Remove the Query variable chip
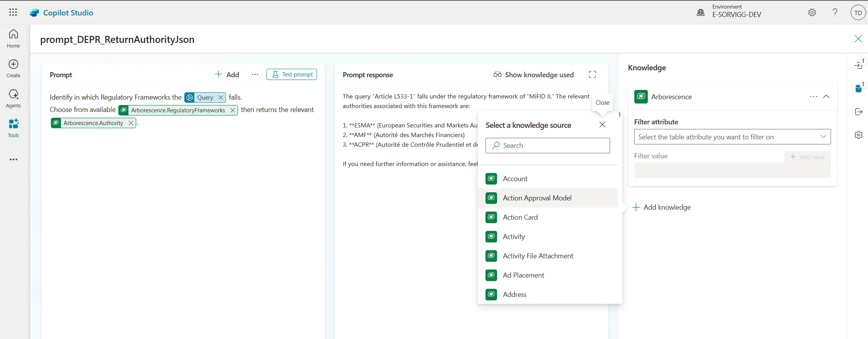 [221, 97]
